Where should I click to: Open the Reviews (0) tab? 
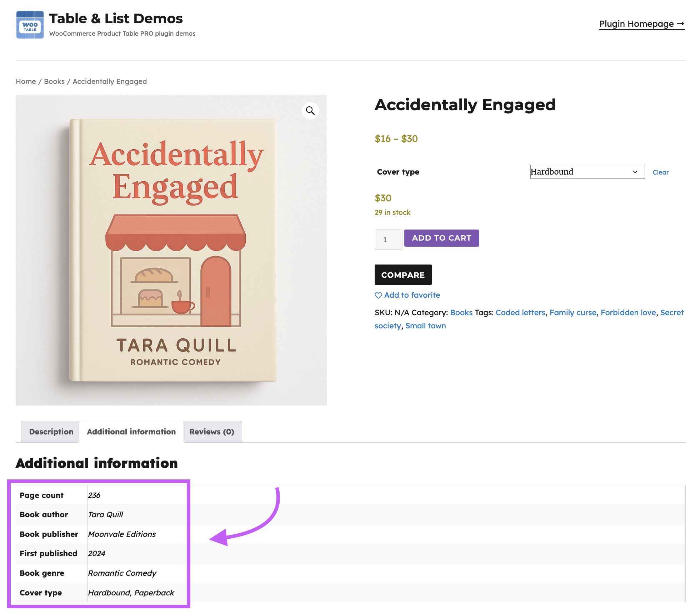pyautogui.click(x=212, y=432)
